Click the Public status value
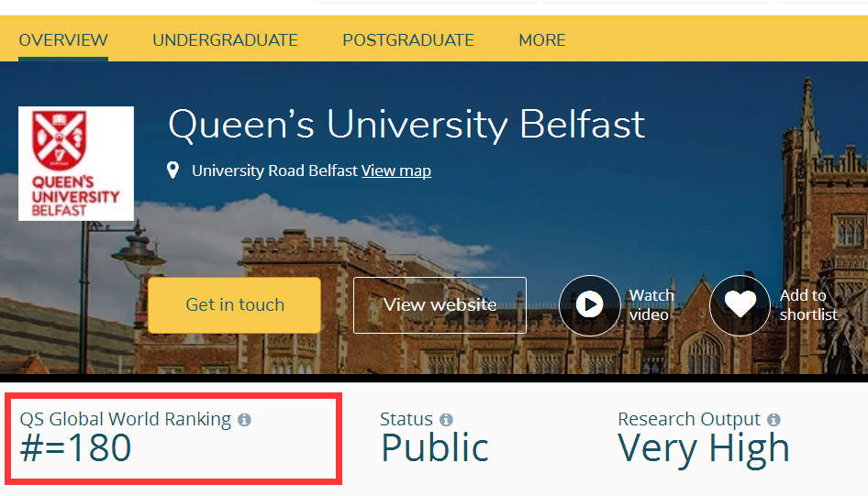The height and width of the screenshot is (496, 868). [435, 449]
